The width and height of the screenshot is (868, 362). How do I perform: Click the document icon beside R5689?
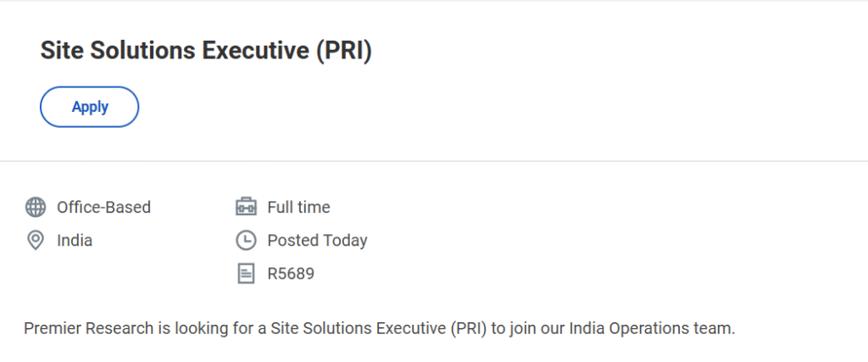pyautogui.click(x=246, y=274)
